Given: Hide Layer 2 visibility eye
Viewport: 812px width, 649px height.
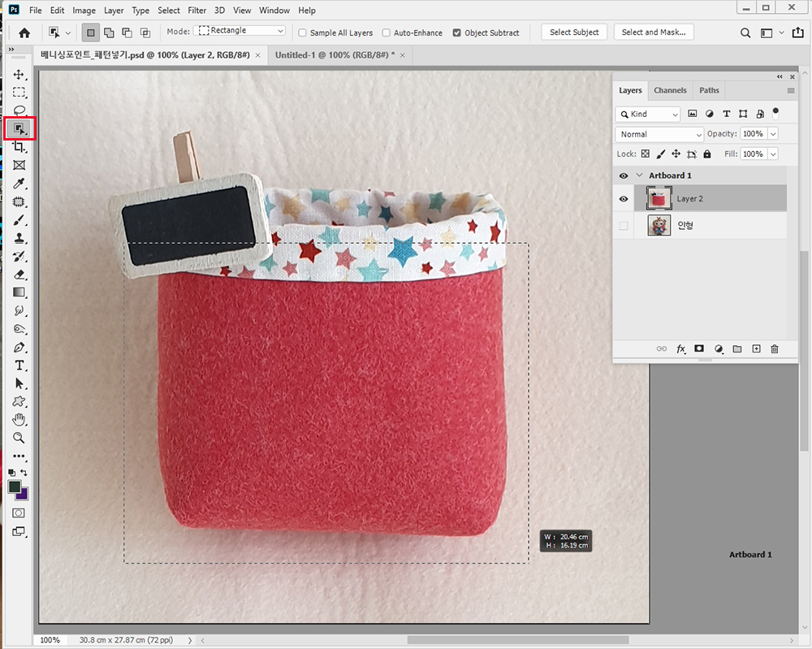Looking at the screenshot, I should (x=624, y=199).
